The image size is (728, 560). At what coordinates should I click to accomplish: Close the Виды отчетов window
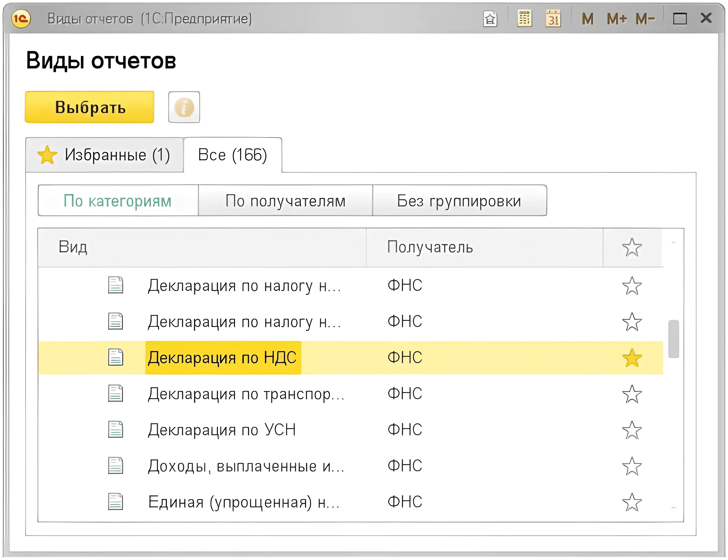(706, 18)
